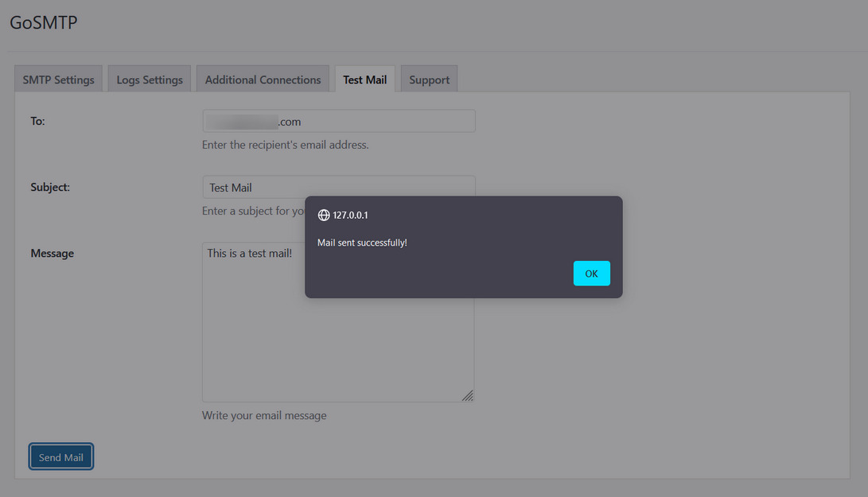This screenshot has width=868, height=497.
Task: Click the Message box resize handle
Action: coord(468,395)
